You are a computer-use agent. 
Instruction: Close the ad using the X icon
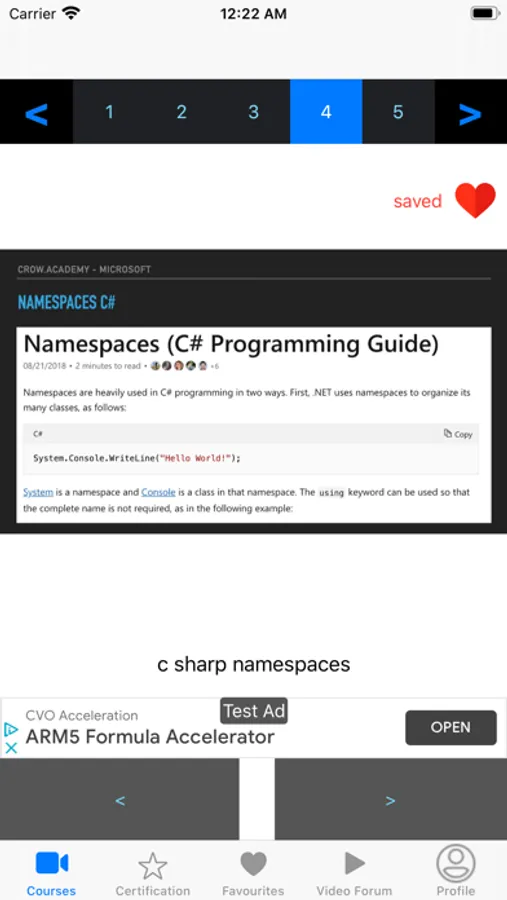coord(11,747)
